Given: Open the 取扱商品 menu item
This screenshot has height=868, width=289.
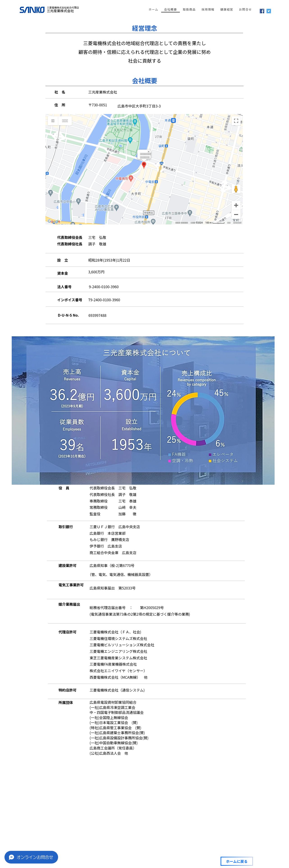Looking at the screenshot, I should (189, 9).
